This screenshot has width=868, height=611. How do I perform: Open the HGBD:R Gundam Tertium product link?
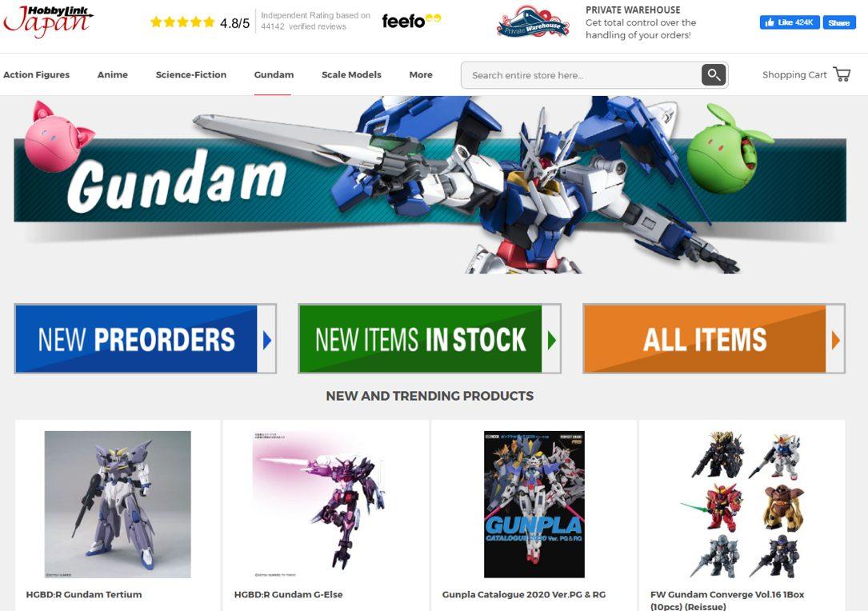point(84,594)
